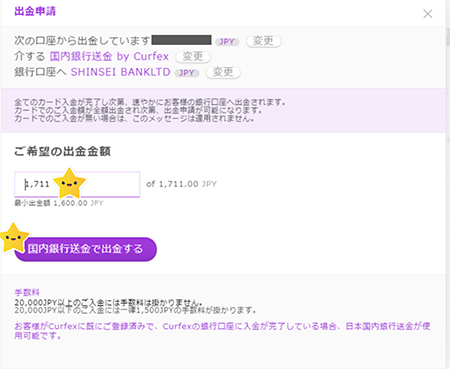Click 変更 beside 国内銀行送金 by Curfex
450x369 pixels.
[x=193, y=56]
